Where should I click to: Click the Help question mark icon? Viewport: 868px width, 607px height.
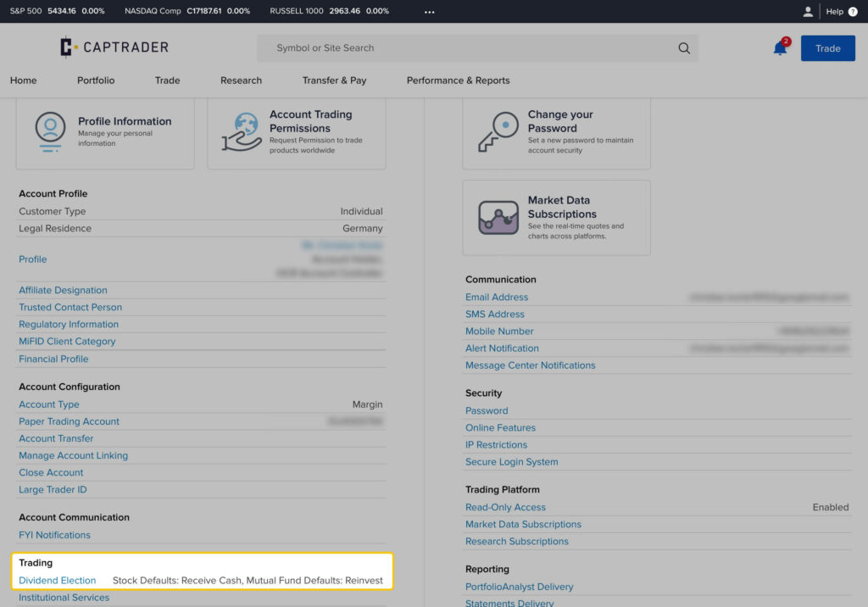pos(853,11)
